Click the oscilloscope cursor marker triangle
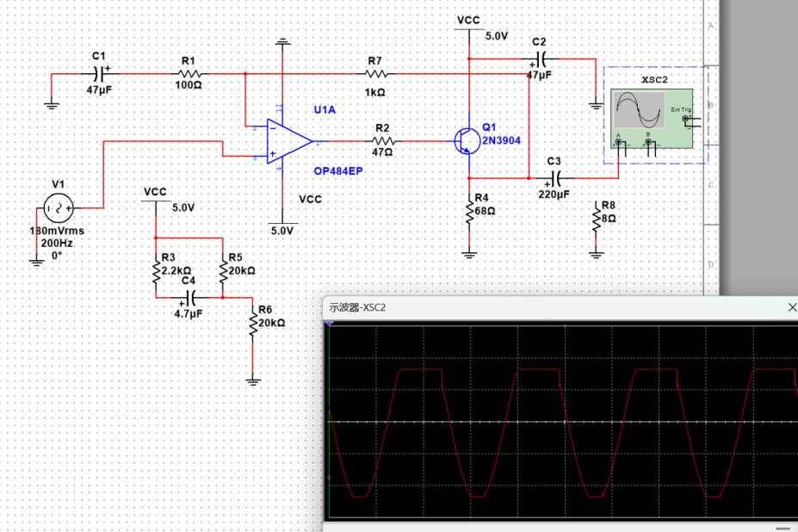798x532 pixels. tap(330, 324)
